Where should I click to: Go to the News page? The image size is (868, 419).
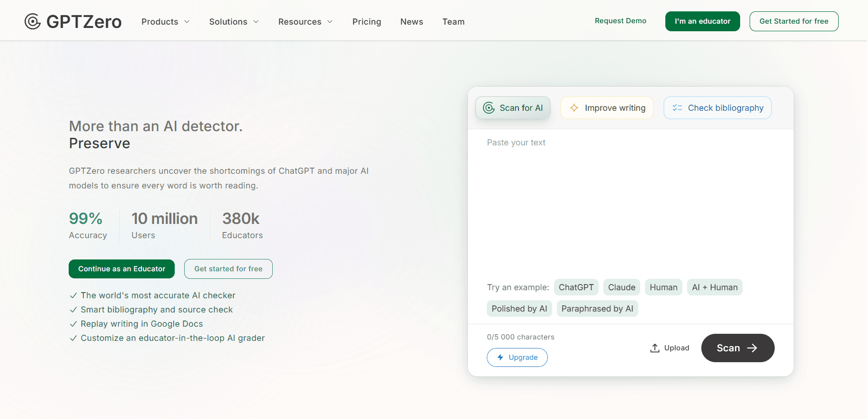pyautogui.click(x=412, y=22)
